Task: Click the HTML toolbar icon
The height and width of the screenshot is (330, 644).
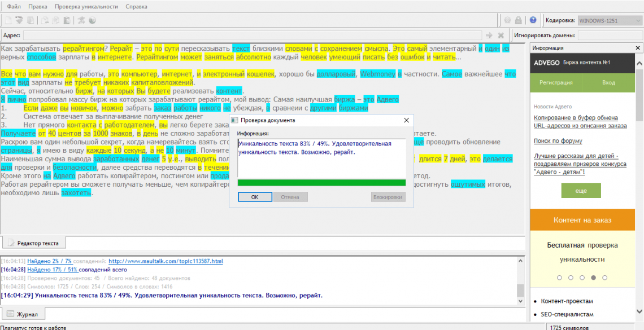Action: tap(19, 20)
